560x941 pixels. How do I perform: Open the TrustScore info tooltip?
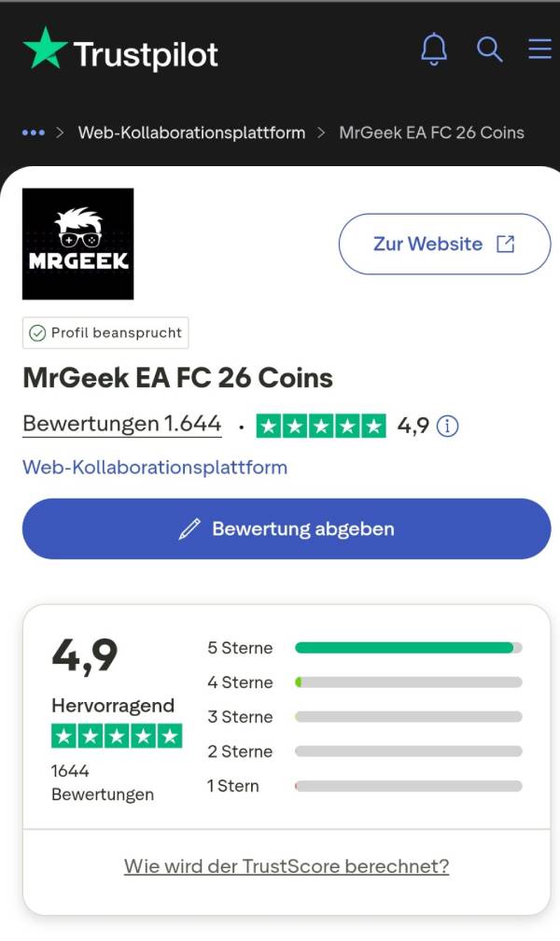click(x=447, y=426)
